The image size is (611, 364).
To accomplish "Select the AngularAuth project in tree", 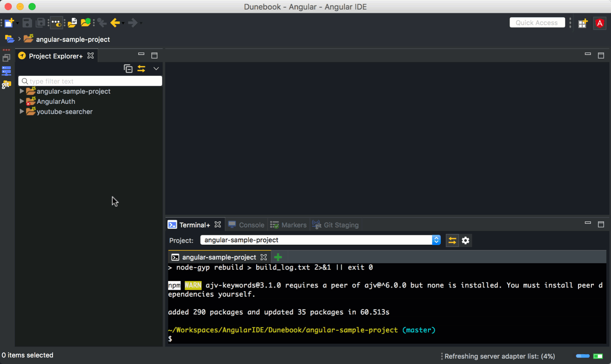I will [56, 101].
